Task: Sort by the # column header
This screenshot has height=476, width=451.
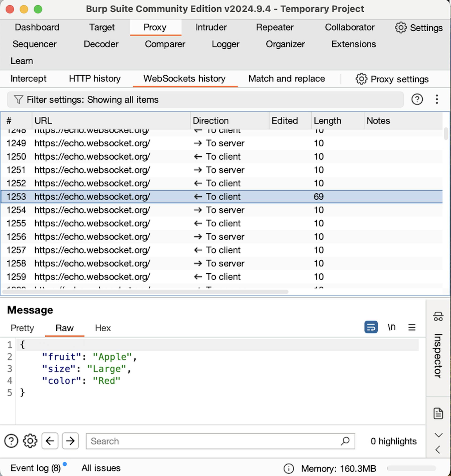Action: point(16,121)
